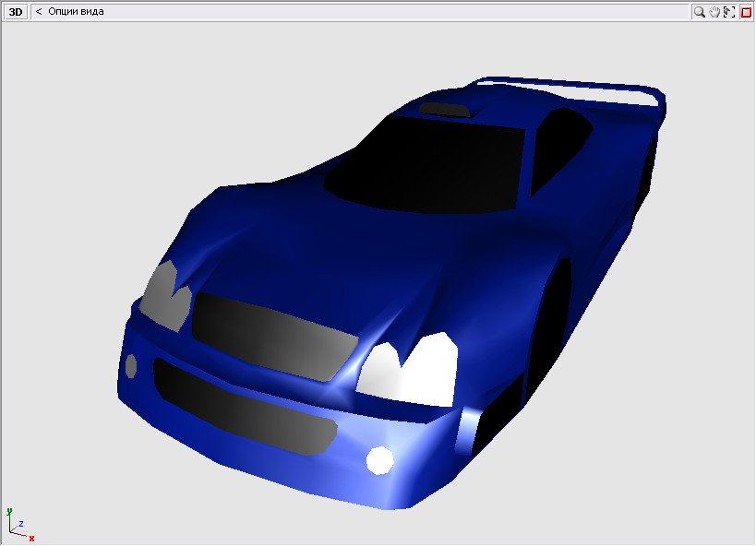Toggle the red square viewport maximize icon
This screenshot has height=546, width=756.
746,12
